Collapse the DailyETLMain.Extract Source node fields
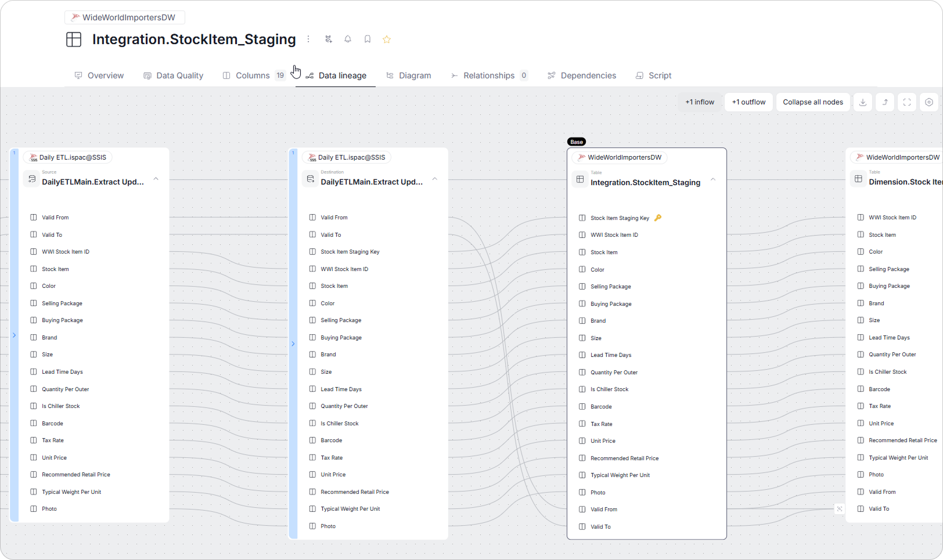Viewport: 943px width, 560px height. coord(156,179)
